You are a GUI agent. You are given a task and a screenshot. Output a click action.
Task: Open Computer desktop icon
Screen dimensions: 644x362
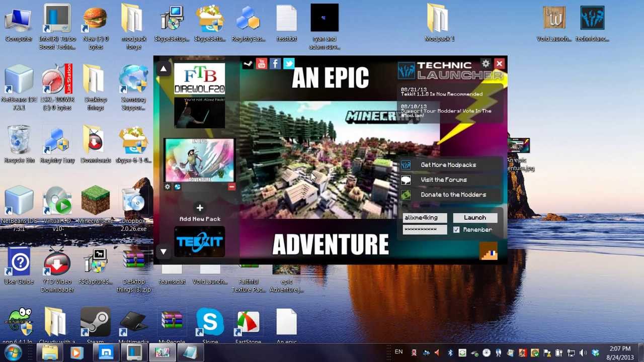[x=19, y=23]
